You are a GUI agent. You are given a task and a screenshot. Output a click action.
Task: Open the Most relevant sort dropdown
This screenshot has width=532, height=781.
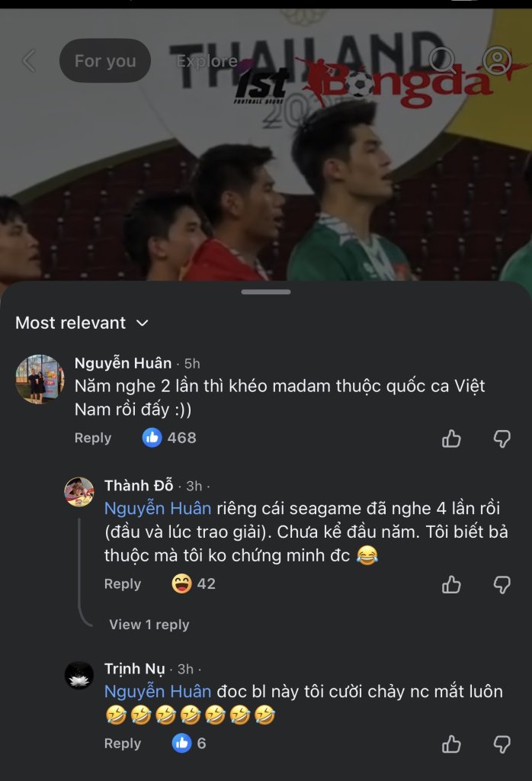pyautogui.click(x=82, y=323)
